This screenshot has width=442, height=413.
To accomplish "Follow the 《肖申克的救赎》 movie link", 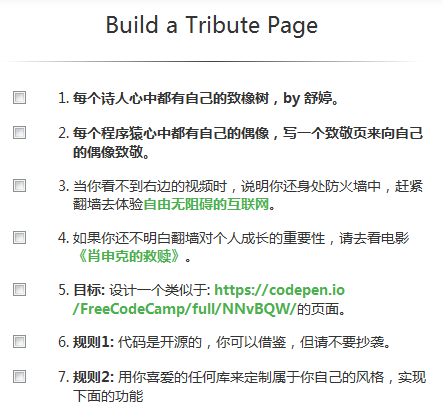I will (129, 257).
